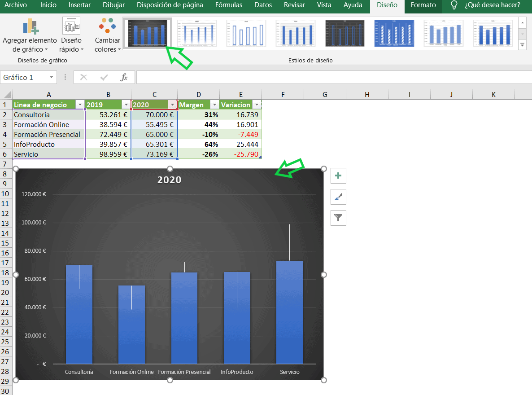Click inside the formula bar
The image size is (532, 395).
click(x=334, y=78)
